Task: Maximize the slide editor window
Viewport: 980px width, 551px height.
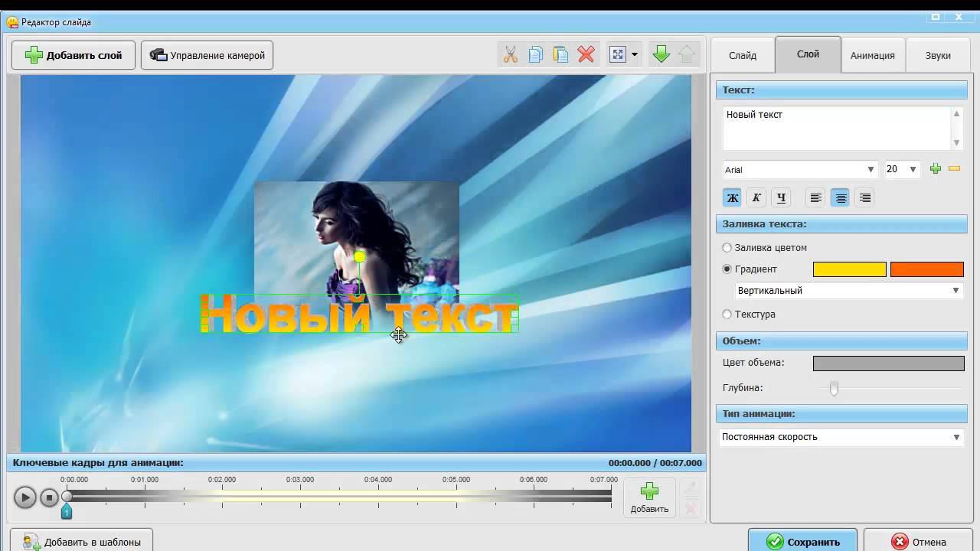Action: tap(936, 16)
